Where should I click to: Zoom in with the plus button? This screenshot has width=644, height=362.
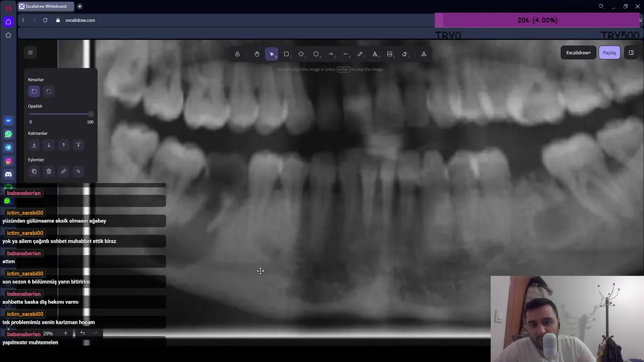[x=65, y=333]
